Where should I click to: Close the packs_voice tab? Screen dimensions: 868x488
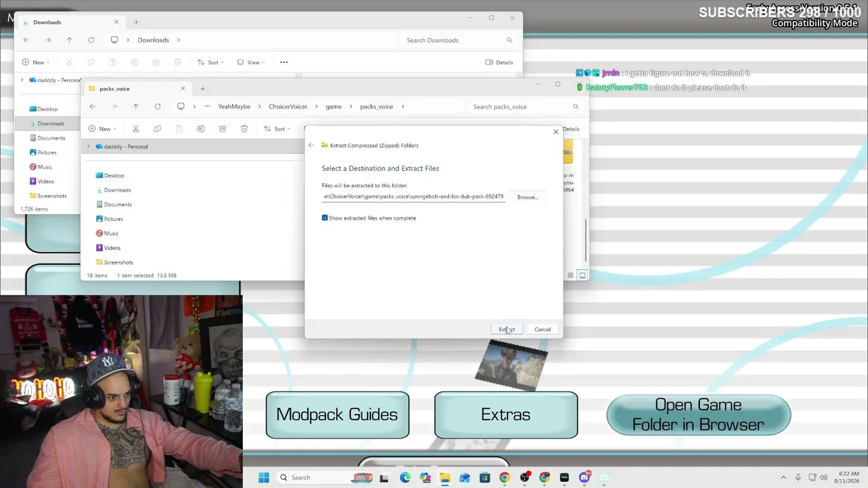coord(182,89)
